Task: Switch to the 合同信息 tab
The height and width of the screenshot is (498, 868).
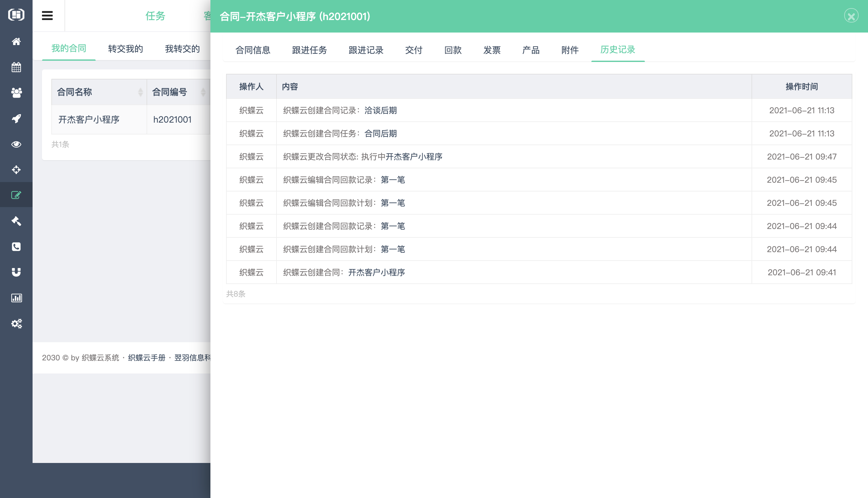Action: click(x=253, y=50)
